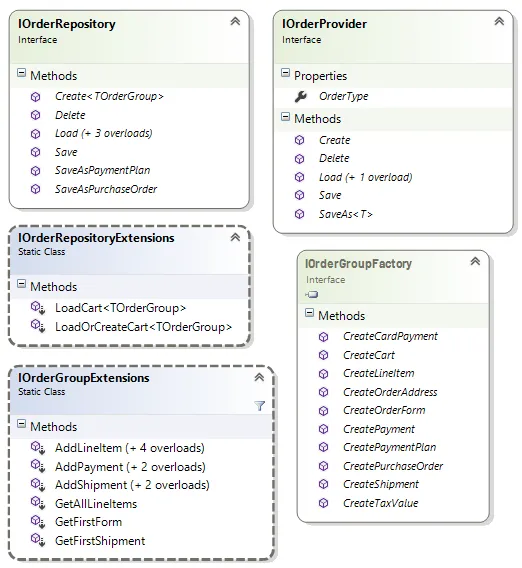
Task: Click method icon beside CreateLineItem
Action: pyautogui.click(x=323, y=374)
